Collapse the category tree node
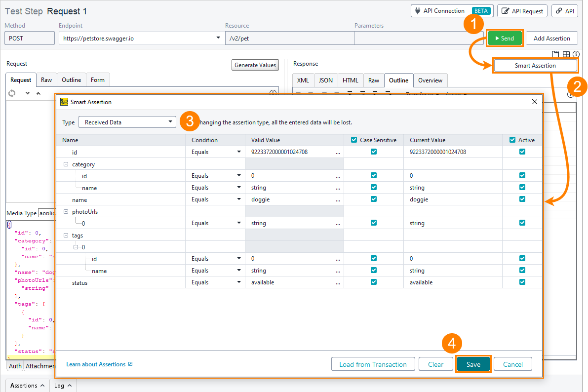The height and width of the screenshot is (392, 588). pos(66,164)
